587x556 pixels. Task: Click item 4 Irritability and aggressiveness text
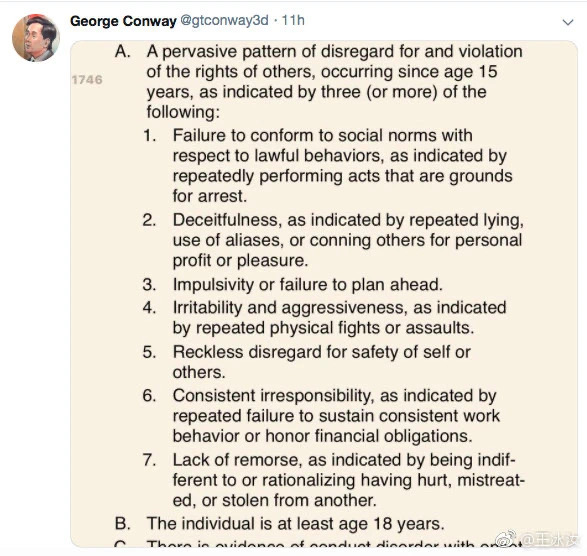[339, 318]
